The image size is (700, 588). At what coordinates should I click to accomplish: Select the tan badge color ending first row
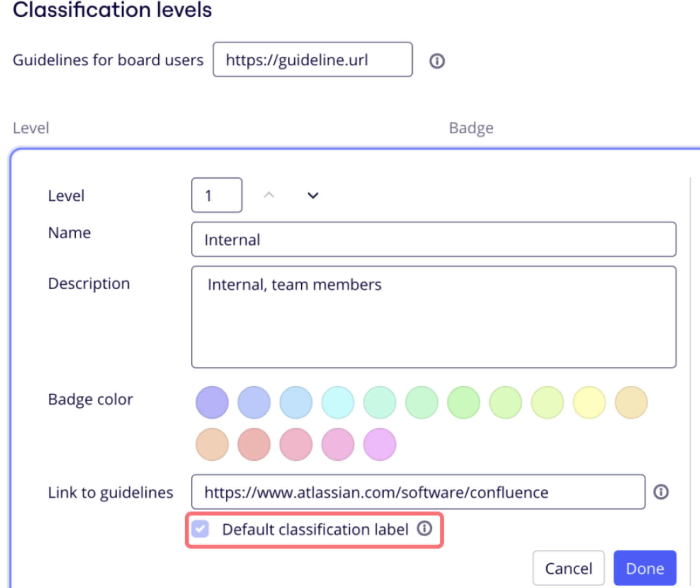coord(631,402)
